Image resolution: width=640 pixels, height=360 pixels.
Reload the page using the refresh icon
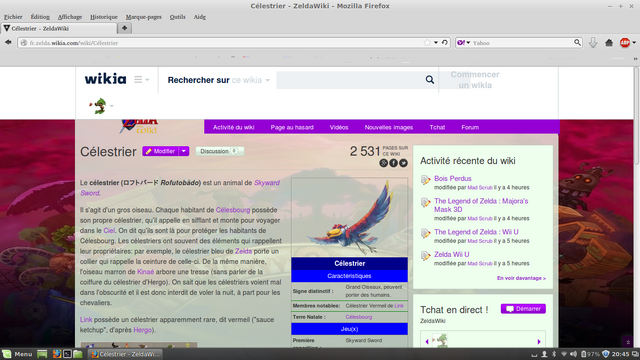[x=444, y=42]
